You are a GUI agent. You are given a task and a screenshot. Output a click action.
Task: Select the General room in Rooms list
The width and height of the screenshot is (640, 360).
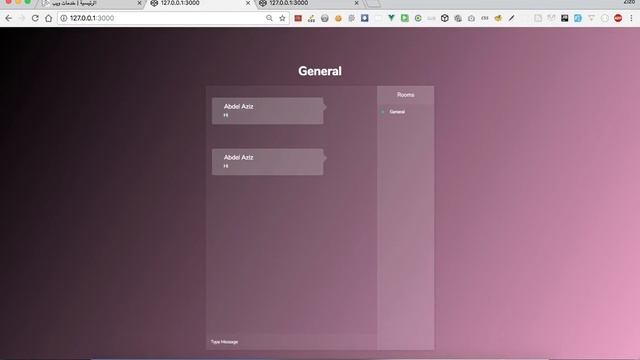click(397, 112)
